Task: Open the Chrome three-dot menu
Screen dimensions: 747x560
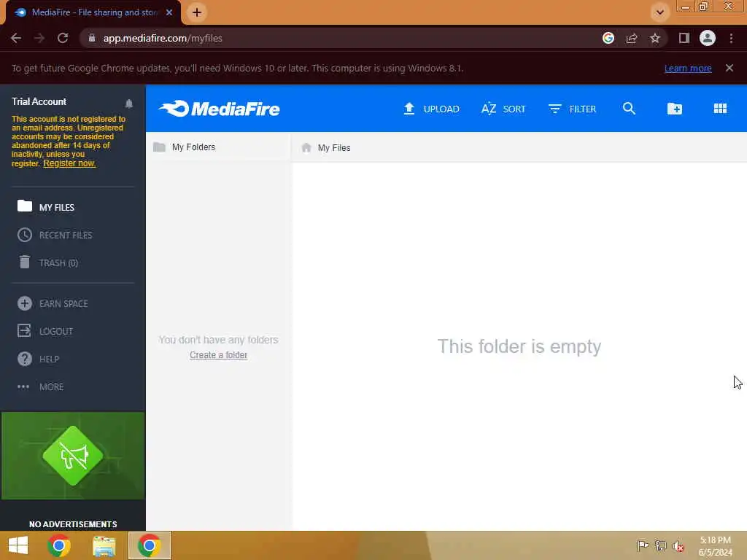Action: 731,38
